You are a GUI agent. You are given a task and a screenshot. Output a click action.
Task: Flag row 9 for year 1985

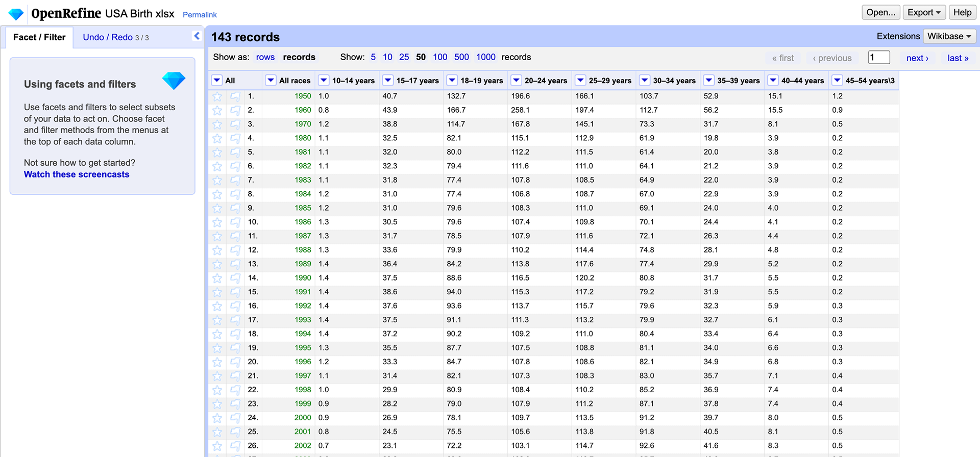[x=235, y=208]
